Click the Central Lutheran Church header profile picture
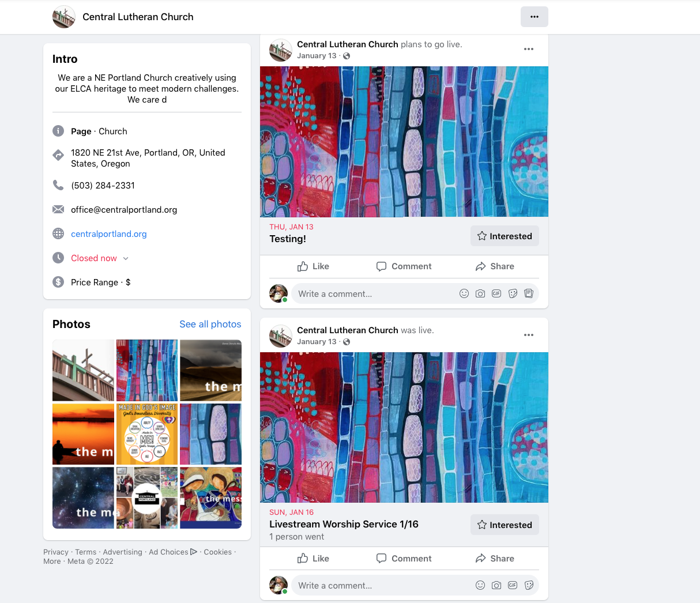This screenshot has height=603, width=700. click(x=64, y=17)
